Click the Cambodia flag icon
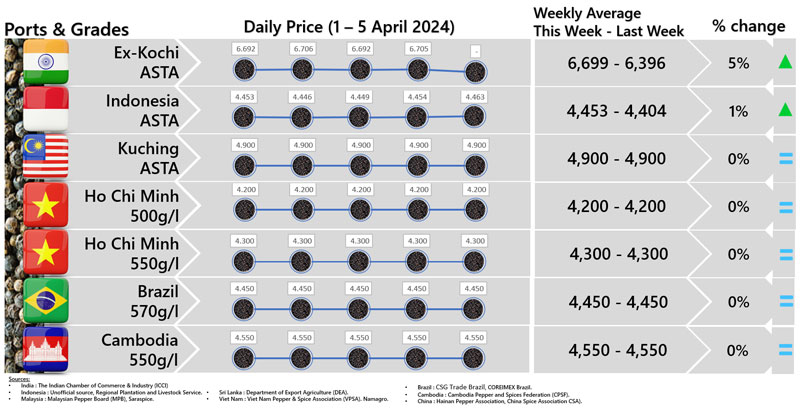800x418 pixels. (44, 348)
